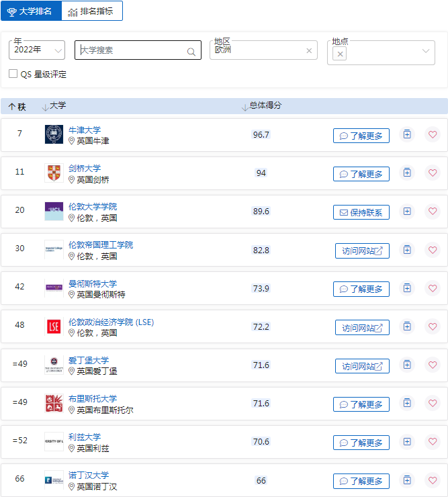Add Oxford University to compare list
Image resolution: width=448 pixels, height=497 pixels.
[406, 134]
